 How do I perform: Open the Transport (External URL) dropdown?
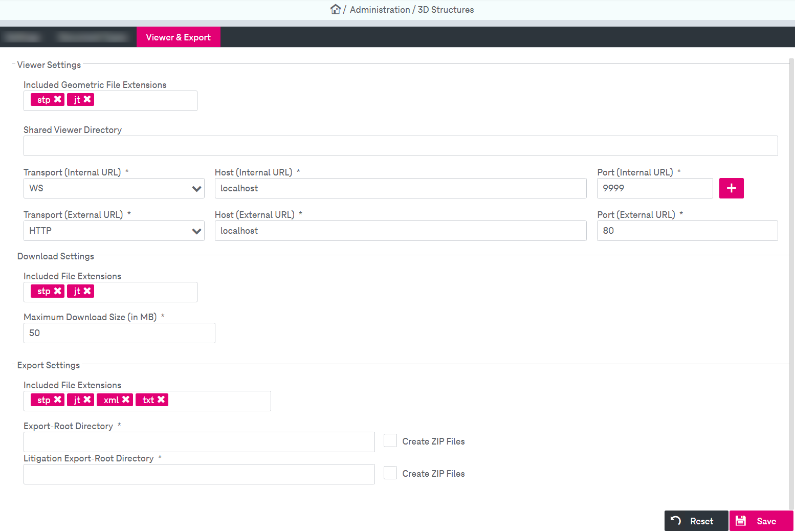[x=114, y=231]
